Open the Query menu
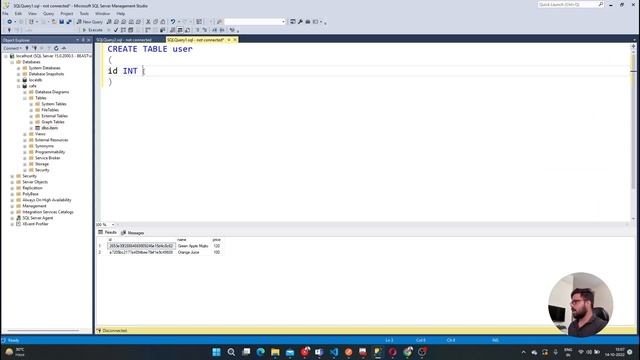Viewport: 640px width, 360px height. pos(49,13)
